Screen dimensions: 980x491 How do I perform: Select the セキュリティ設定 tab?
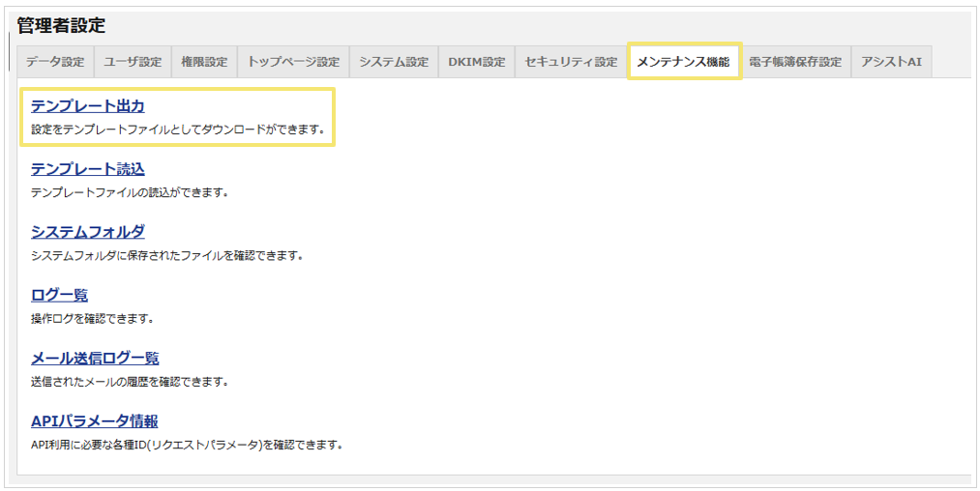click(571, 62)
